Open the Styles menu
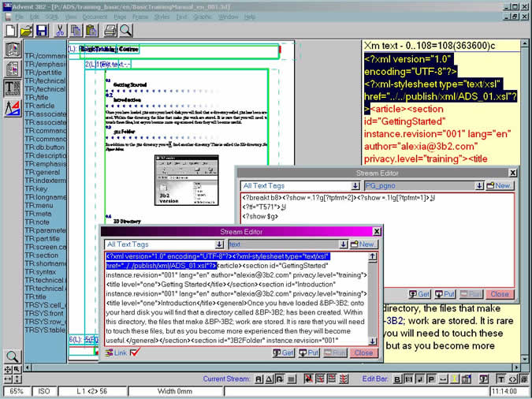The height and width of the screenshot is (399, 532). pyautogui.click(x=162, y=17)
